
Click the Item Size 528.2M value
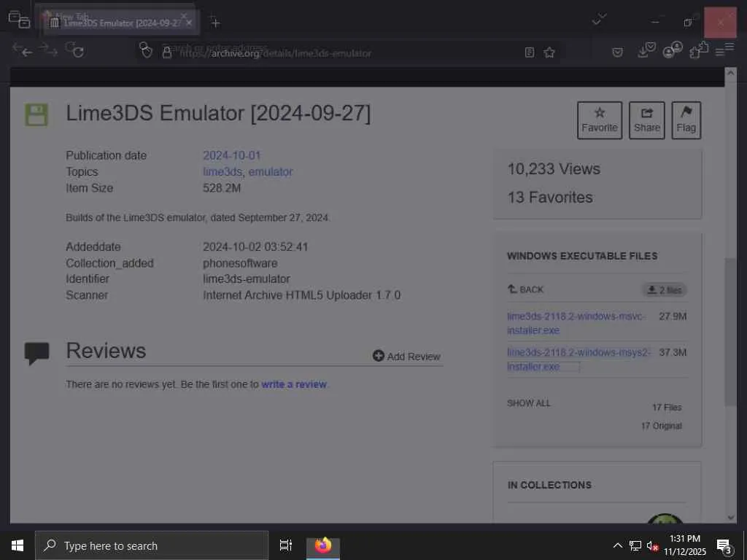pyautogui.click(x=222, y=188)
